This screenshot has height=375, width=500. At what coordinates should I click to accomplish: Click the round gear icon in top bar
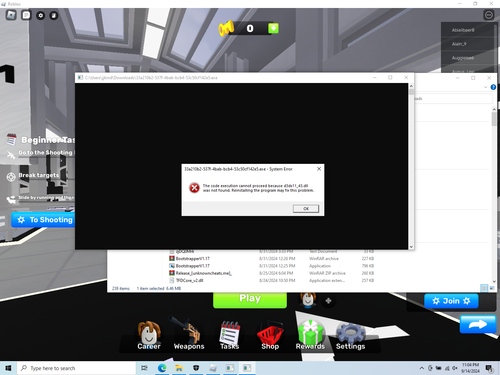click(40, 15)
